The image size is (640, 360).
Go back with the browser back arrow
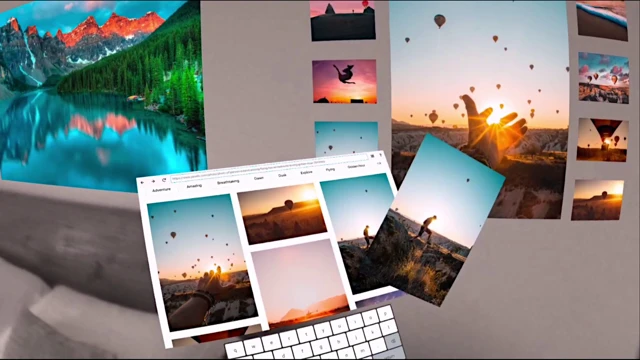tap(142, 182)
